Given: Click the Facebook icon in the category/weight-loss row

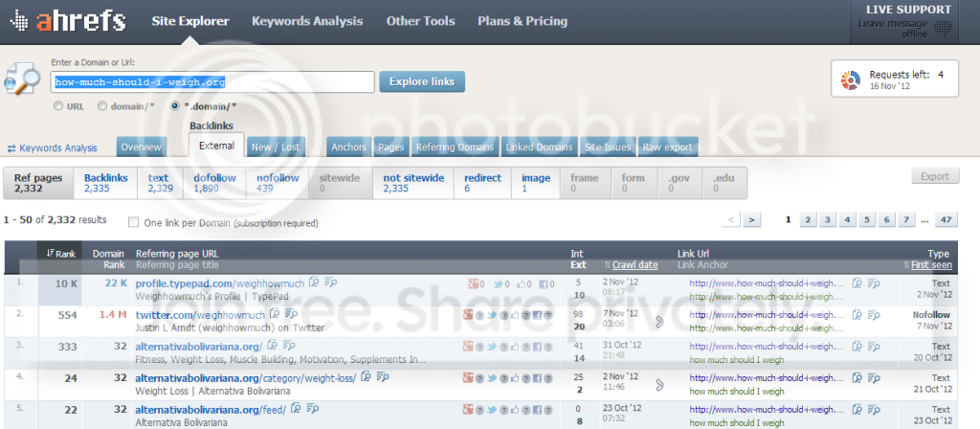Looking at the screenshot, I should point(537,377).
